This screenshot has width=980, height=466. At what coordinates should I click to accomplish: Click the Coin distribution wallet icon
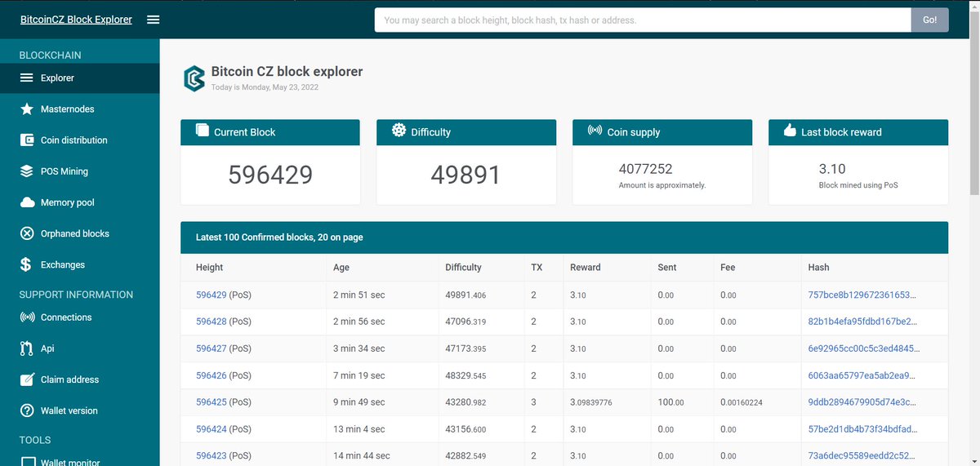pos(27,140)
